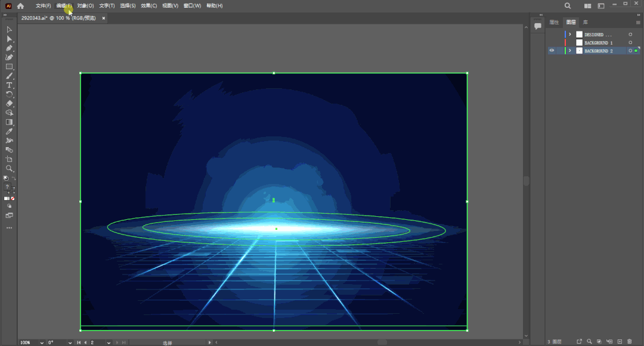Screen dimensions: 644x346
Task: Locate object in the Layers panel
Action: point(589,341)
